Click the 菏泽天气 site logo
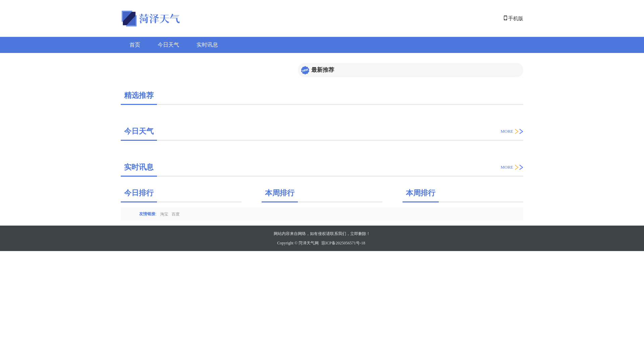 coord(151,18)
